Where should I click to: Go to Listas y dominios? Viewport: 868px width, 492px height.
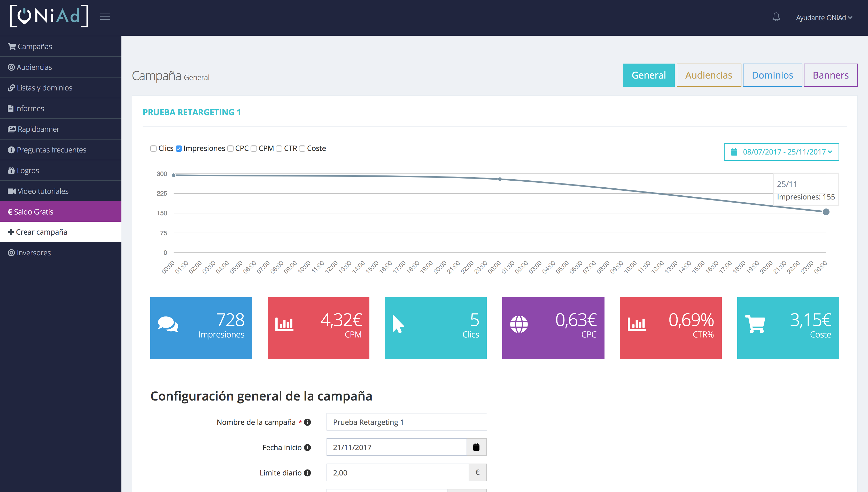(61, 88)
